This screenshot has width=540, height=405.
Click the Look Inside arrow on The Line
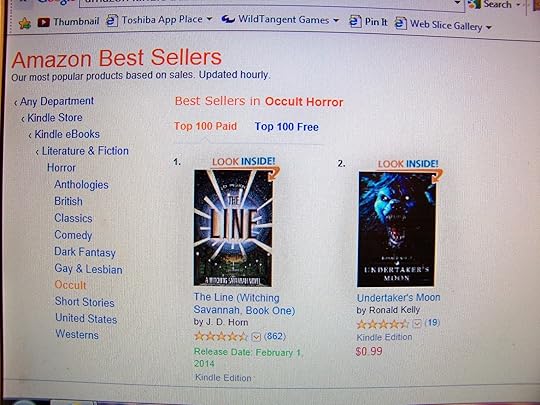click(274, 173)
